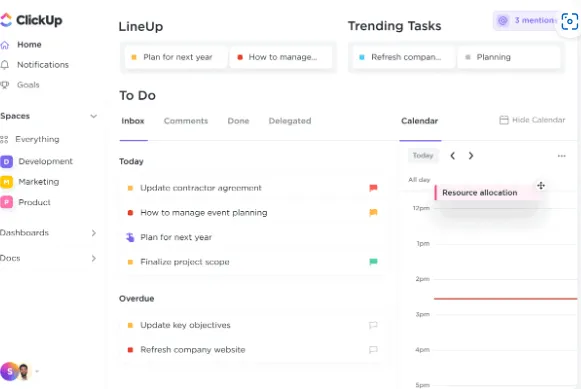Image resolution: width=581 pixels, height=389 pixels.
Task: Open LineUp card Plan for next year
Action: (x=176, y=57)
